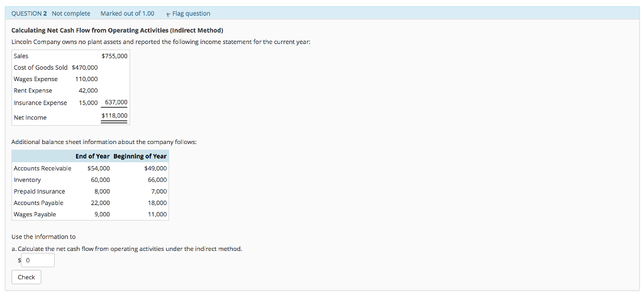
Task: Click Prepaid Insurance end value 8,000
Action: [x=102, y=191]
